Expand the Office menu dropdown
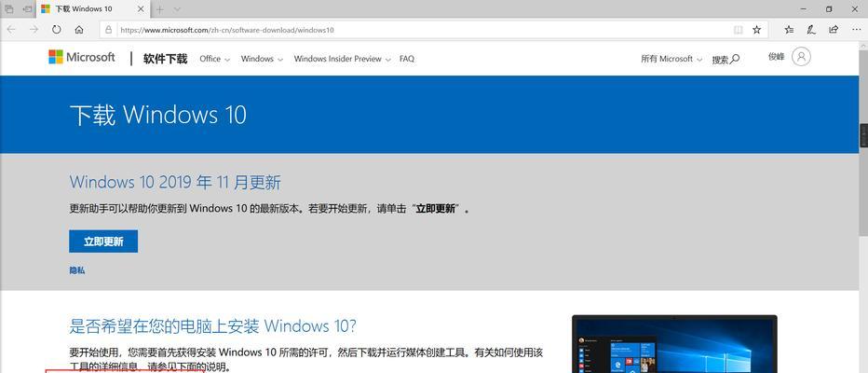The width and height of the screenshot is (868, 373). 215,59
